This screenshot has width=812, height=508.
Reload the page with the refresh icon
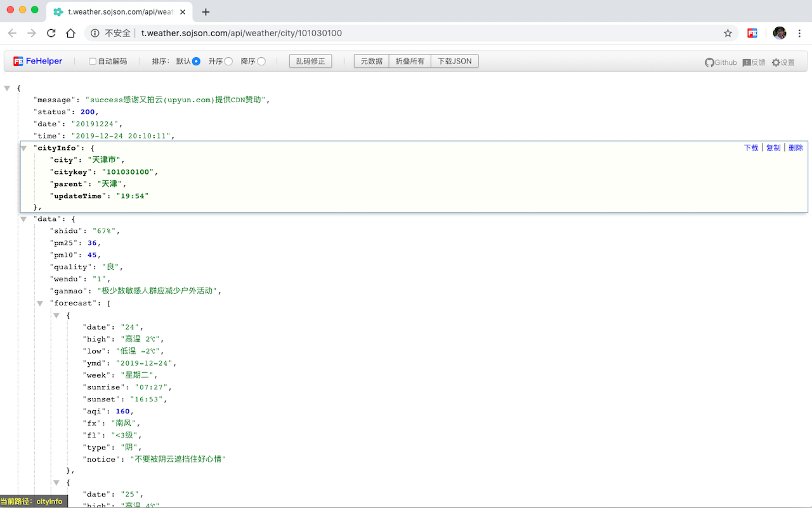pos(51,33)
